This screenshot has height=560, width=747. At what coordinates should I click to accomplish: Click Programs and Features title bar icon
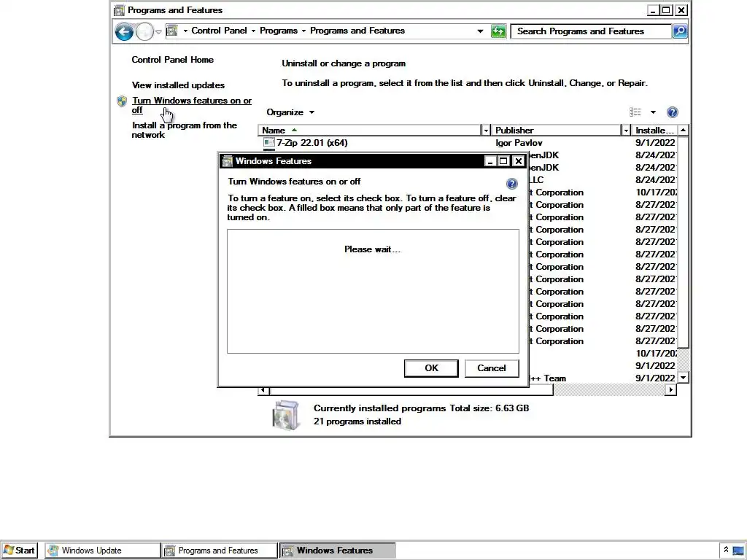point(119,10)
